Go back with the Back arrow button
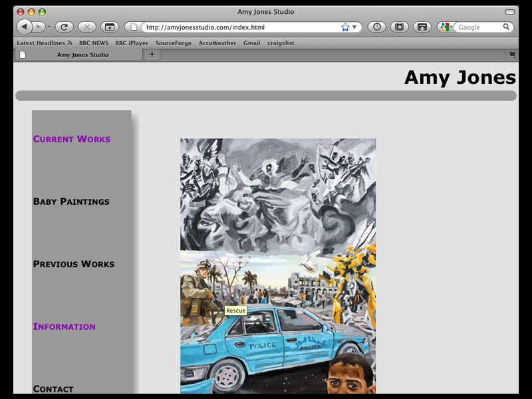This screenshot has width=532, height=399. tap(24, 27)
